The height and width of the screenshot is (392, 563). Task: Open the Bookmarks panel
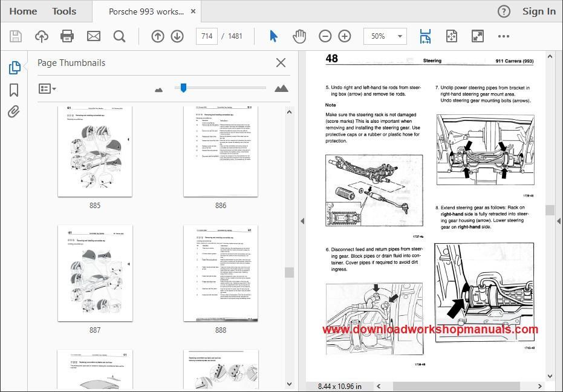click(x=14, y=90)
